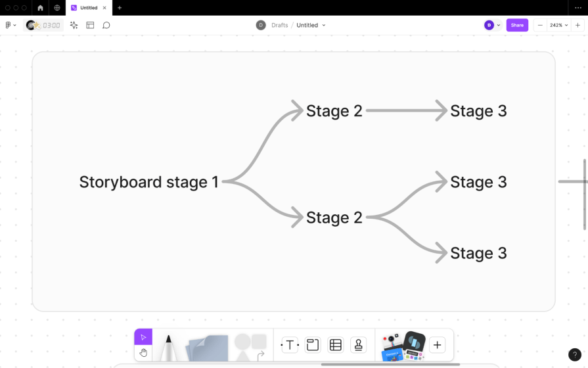The height and width of the screenshot is (368, 588).
Task: Expand the file name chevron menu
Action: pyautogui.click(x=324, y=25)
